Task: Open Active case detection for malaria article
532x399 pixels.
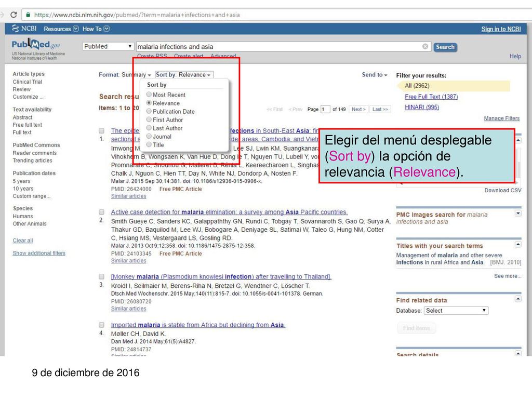Action: (x=229, y=212)
